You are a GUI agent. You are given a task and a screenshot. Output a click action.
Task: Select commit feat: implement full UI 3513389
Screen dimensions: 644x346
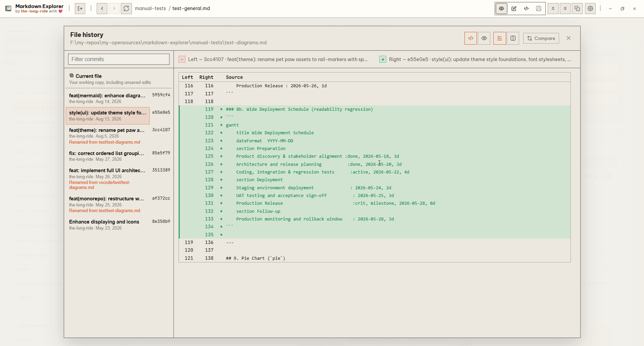(119, 179)
